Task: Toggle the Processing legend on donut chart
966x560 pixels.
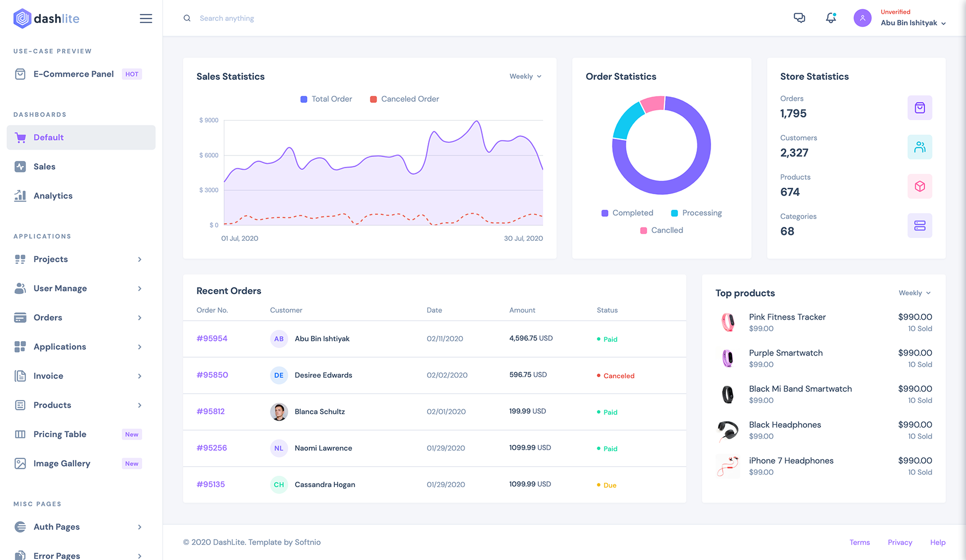Action: pyautogui.click(x=696, y=213)
